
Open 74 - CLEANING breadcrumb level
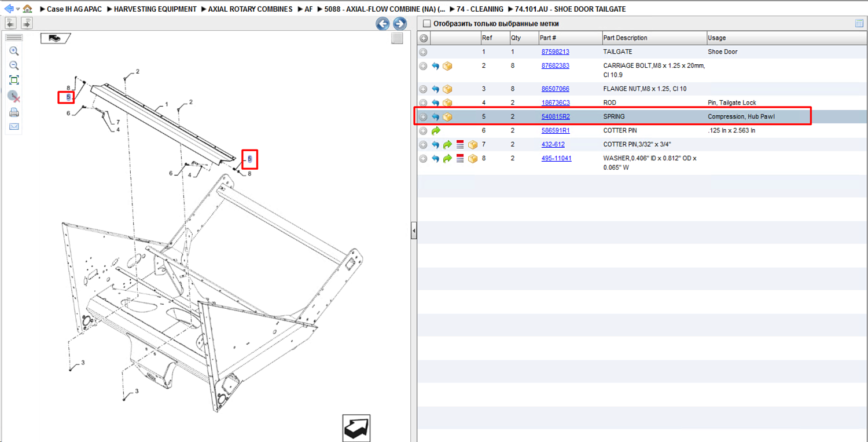480,9
